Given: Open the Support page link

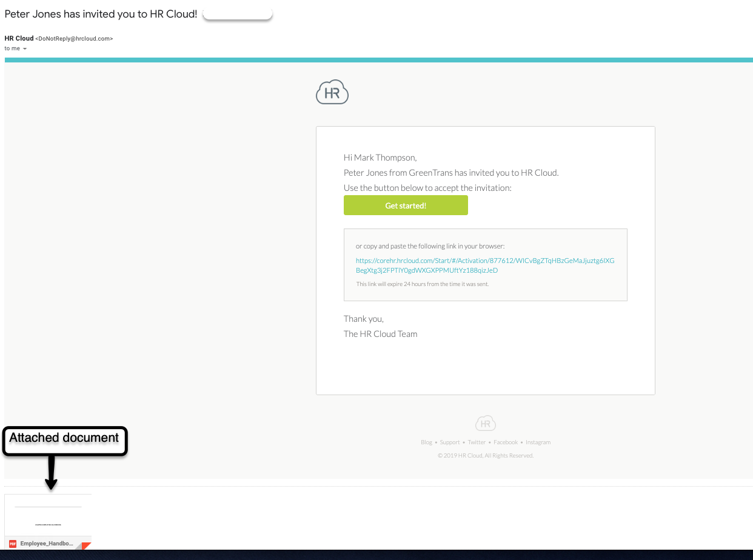Looking at the screenshot, I should coord(450,442).
